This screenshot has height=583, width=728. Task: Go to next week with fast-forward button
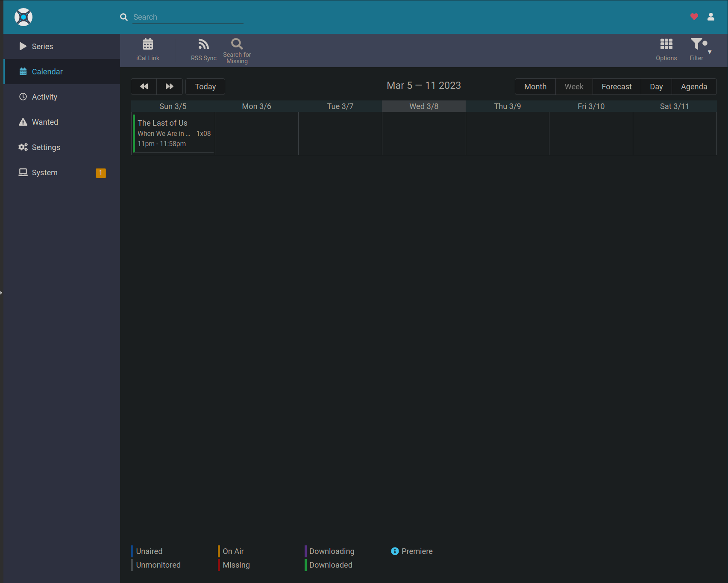pos(170,86)
